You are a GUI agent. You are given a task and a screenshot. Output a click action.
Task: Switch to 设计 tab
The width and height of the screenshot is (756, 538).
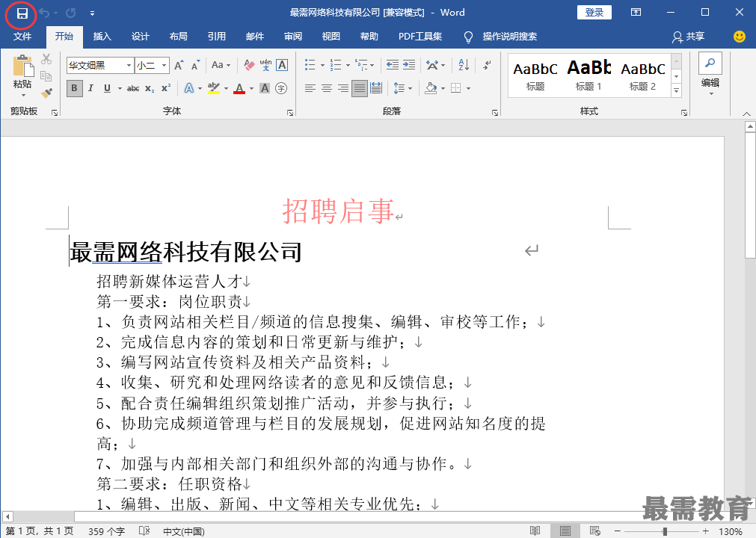141,37
